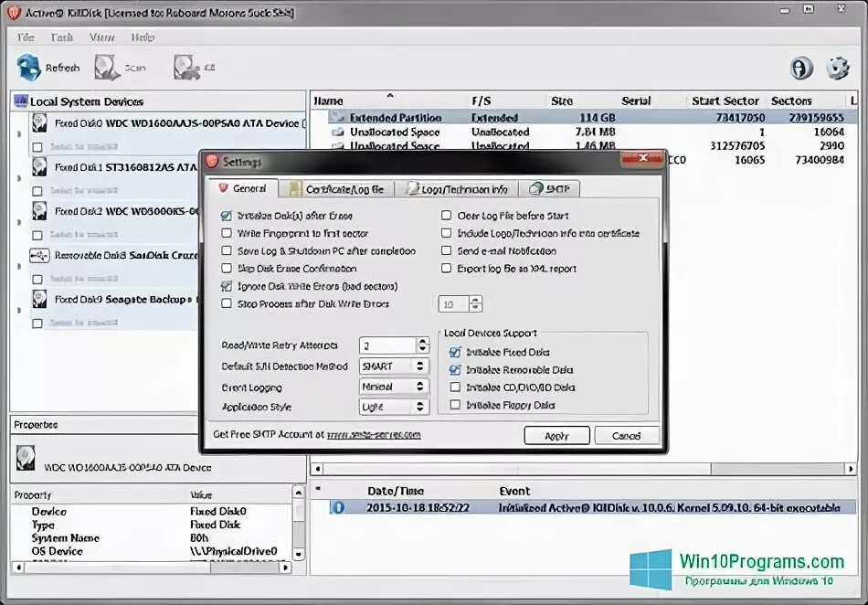Select Fixed Disk1 ST3160812AS drive icon

39,167
